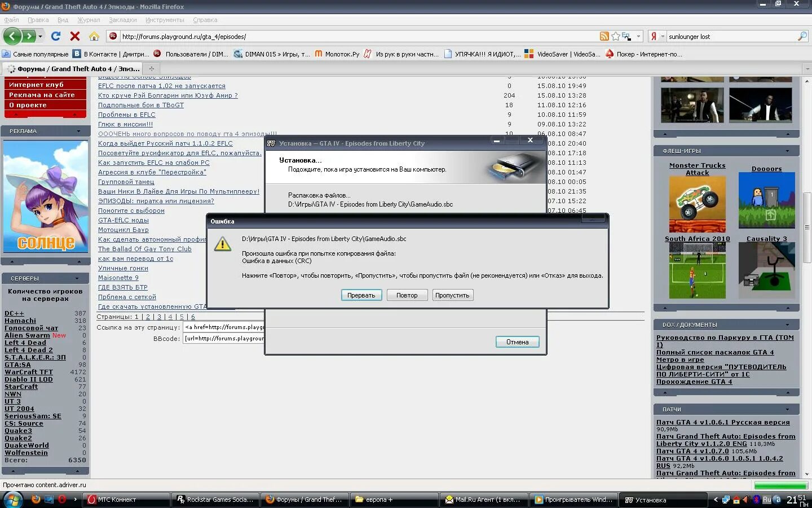
Task: Bookmark this page with the star icon
Action: [616, 36]
